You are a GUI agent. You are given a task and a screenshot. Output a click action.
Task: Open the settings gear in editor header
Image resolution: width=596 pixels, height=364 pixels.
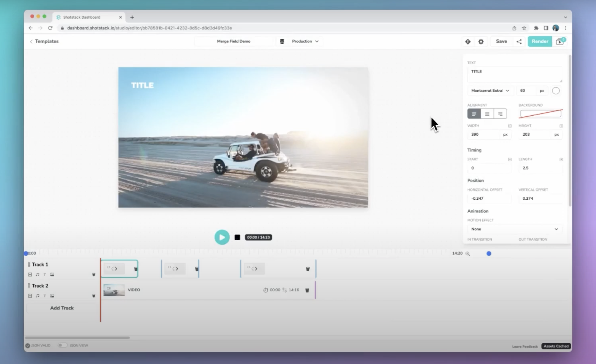coord(481,41)
